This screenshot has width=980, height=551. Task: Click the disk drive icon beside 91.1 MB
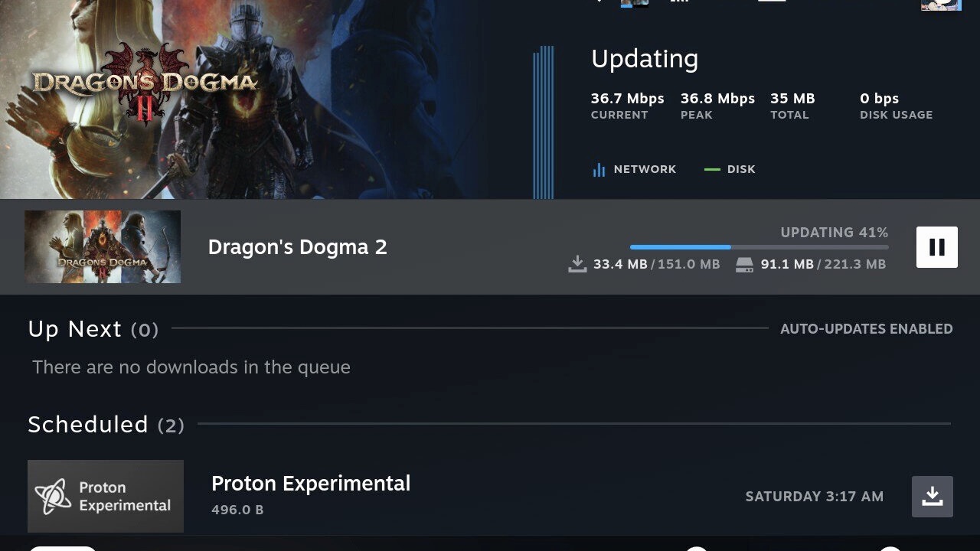click(744, 265)
